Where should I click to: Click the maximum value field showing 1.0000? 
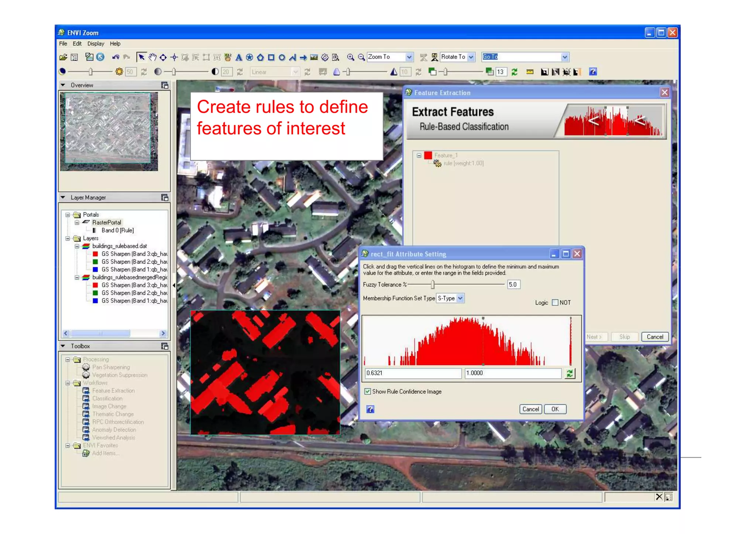click(x=513, y=373)
